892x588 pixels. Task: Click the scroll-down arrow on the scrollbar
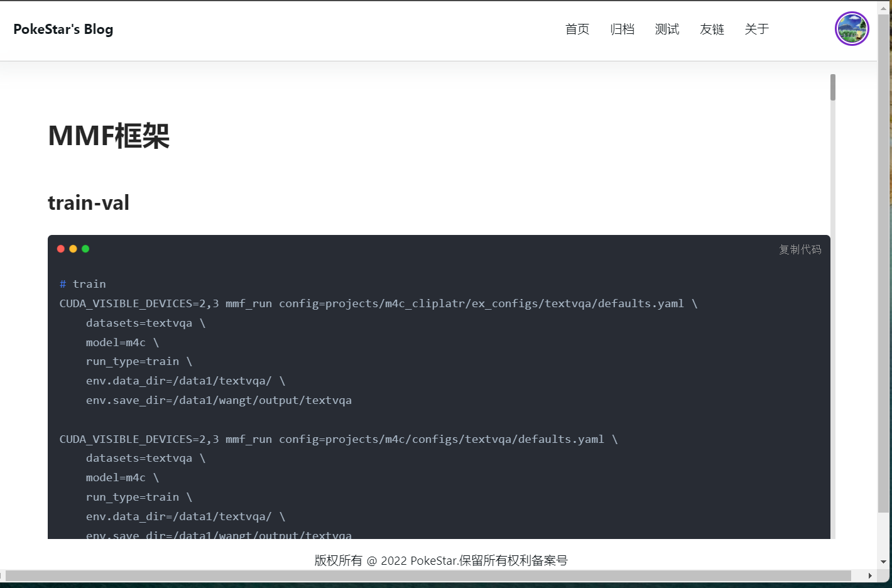[x=882, y=562]
